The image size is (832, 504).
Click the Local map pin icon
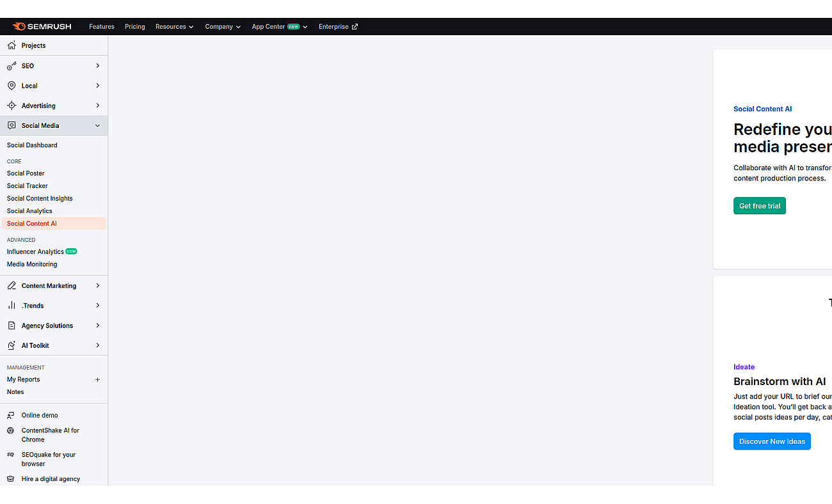(x=12, y=86)
